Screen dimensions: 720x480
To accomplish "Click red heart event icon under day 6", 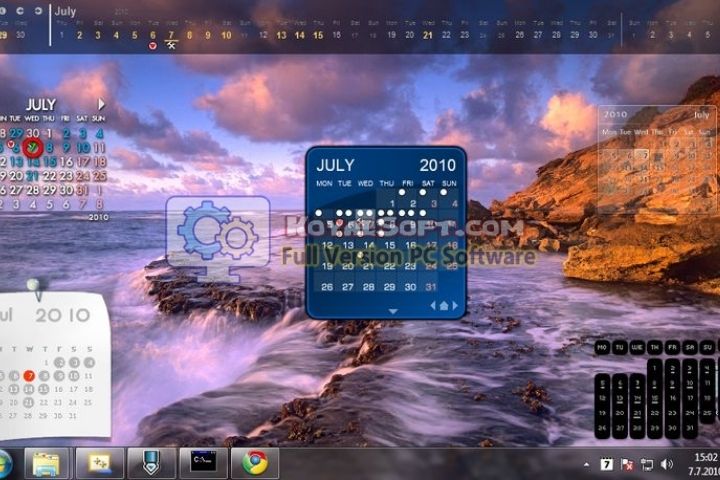I will (153, 45).
